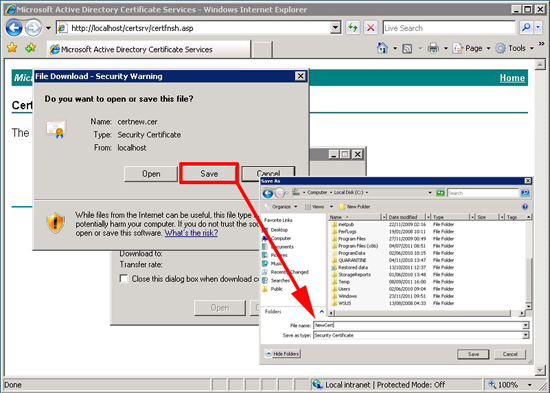Viewport: 550px width, 393px height.
Task: Click in the File name field
Action: 417,325
